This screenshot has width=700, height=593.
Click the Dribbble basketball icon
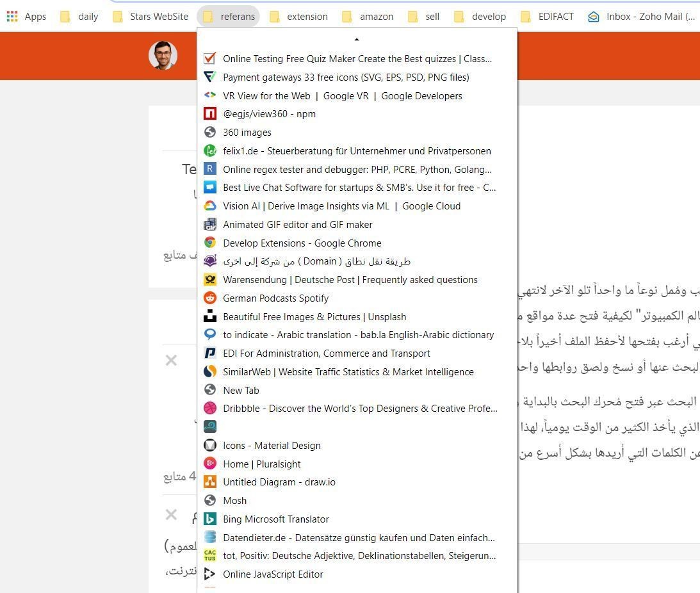209,408
